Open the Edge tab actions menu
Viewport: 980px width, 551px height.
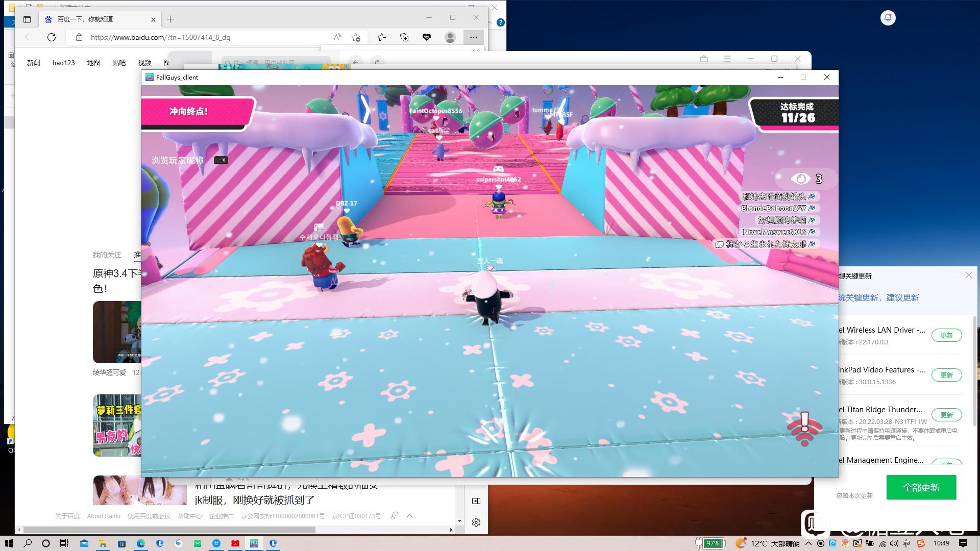(27, 19)
